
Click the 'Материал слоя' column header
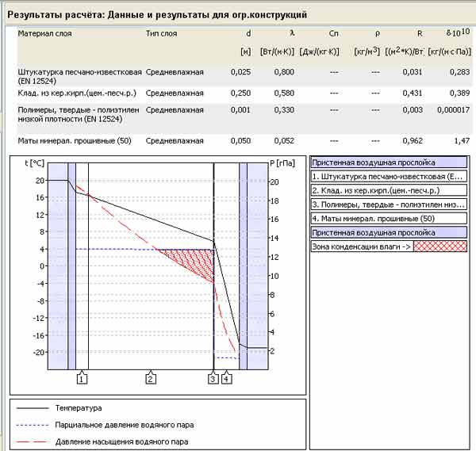pyautogui.click(x=44, y=33)
